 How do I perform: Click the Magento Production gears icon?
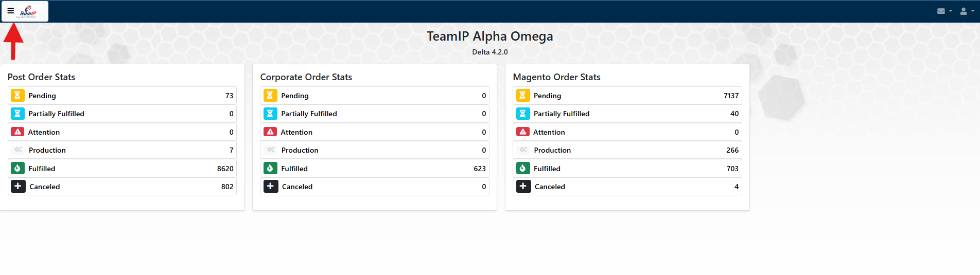[x=523, y=150]
